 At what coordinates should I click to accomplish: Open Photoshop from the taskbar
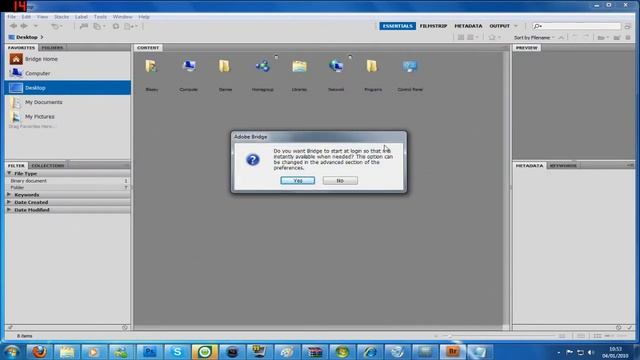(149, 351)
